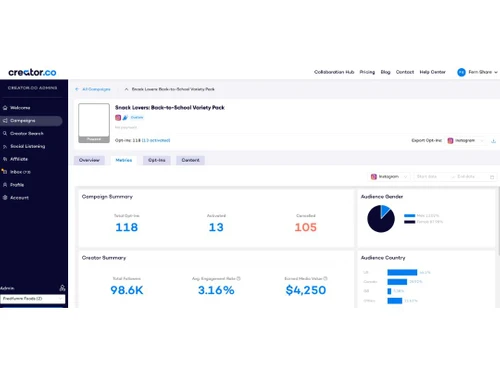
Task: Click the Cancelled value 105
Action: pyautogui.click(x=306, y=227)
